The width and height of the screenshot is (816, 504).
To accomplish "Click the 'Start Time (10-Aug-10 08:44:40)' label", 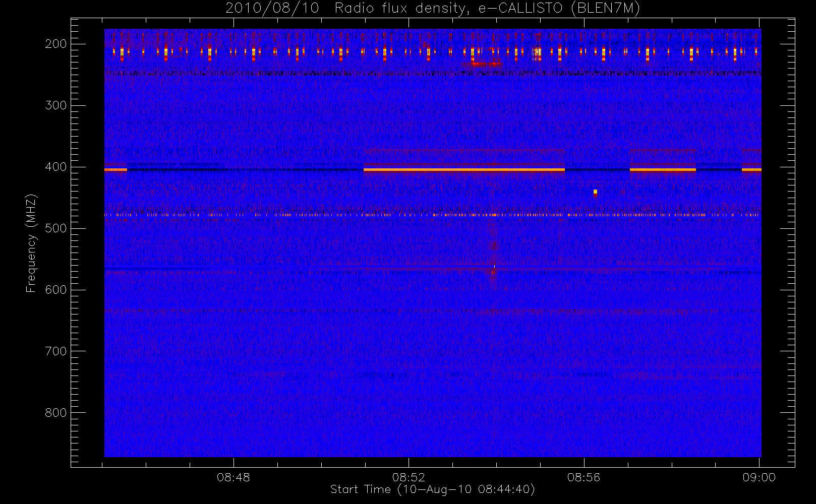I will click(432, 489).
